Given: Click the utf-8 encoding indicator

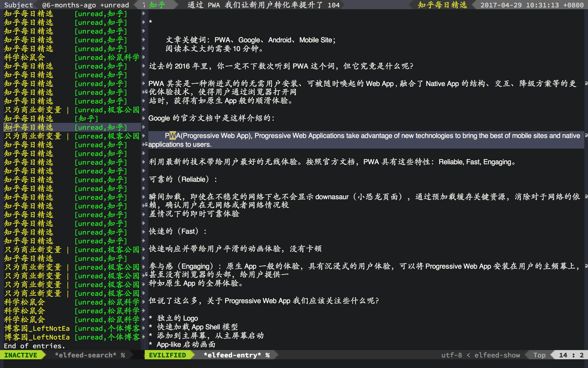Looking at the screenshot, I should tap(451, 355).
